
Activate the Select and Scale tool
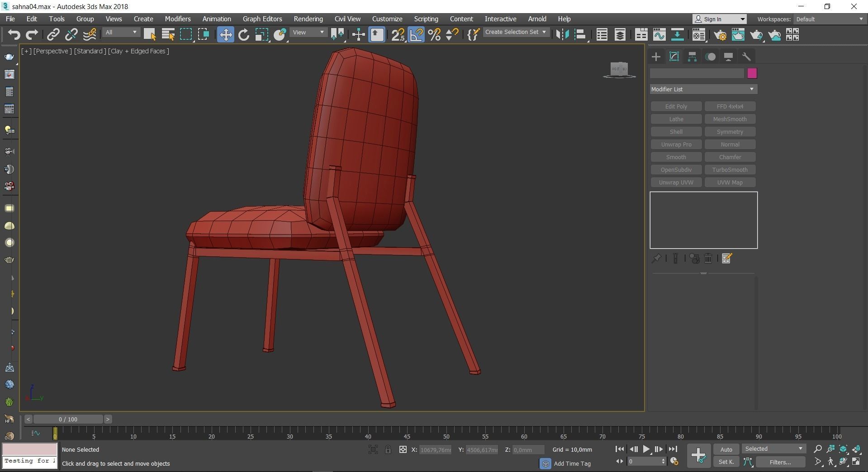click(262, 35)
